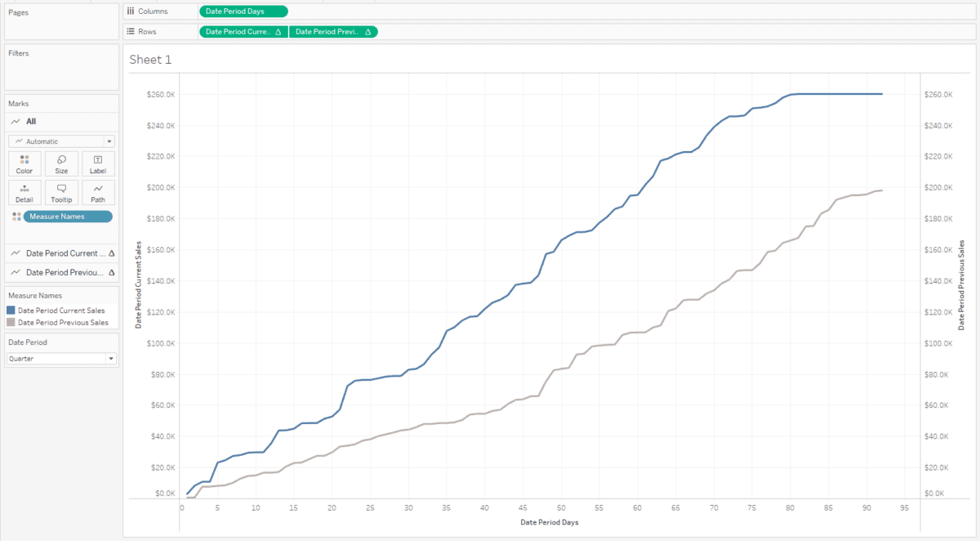Click the Color button in Marks card
The image size is (980, 541).
tap(24, 164)
